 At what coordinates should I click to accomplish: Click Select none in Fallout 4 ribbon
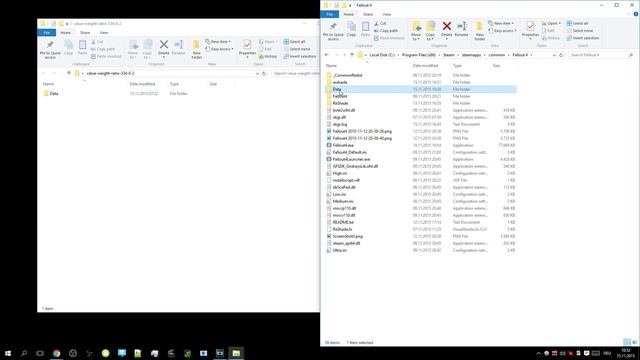(580, 31)
